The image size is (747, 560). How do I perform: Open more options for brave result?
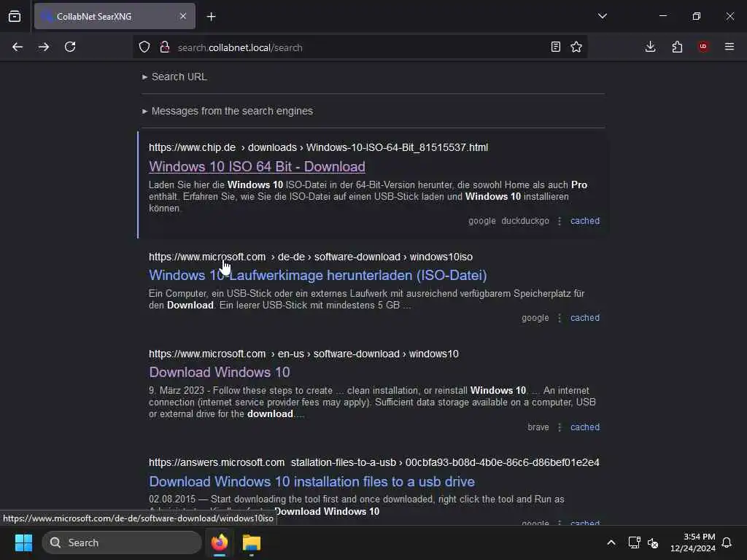coord(560,427)
